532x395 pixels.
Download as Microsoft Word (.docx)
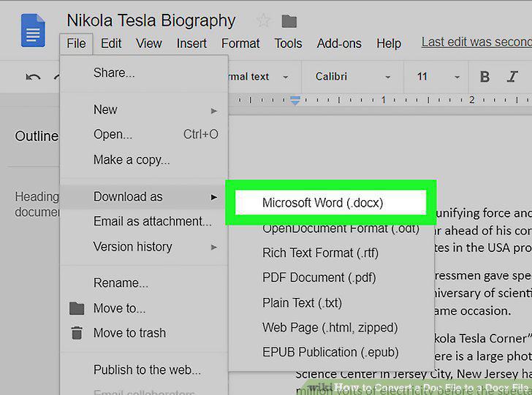tap(331, 203)
